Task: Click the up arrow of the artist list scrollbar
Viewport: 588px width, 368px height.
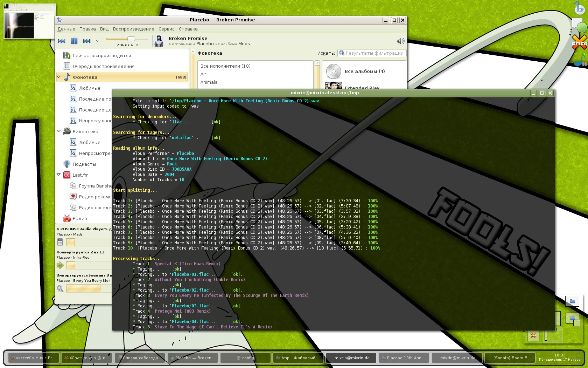Action: [x=317, y=63]
